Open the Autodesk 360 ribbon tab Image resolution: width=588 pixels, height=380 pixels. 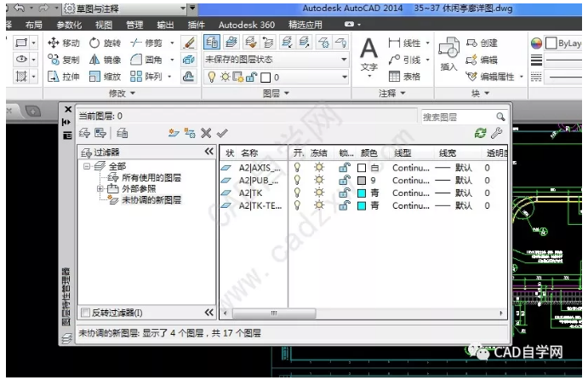click(247, 25)
